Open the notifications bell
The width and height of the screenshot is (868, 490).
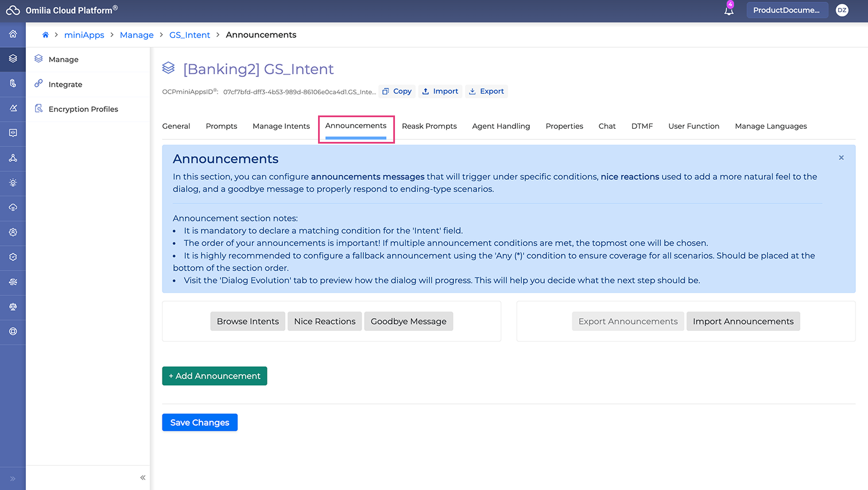pyautogui.click(x=728, y=10)
